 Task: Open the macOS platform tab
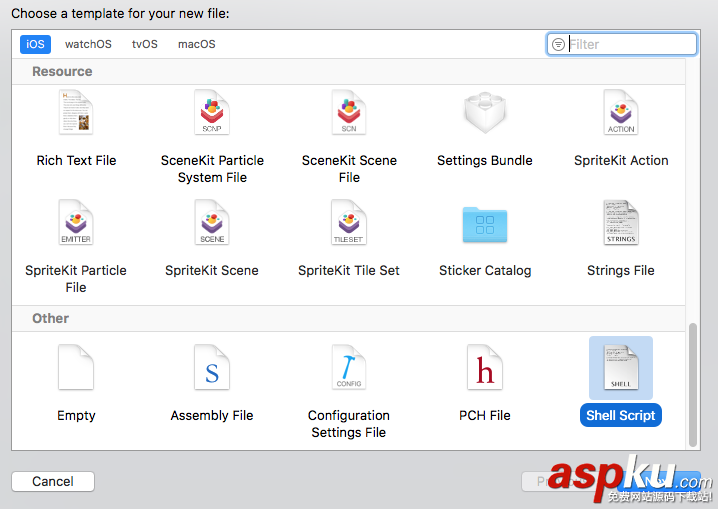(x=197, y=44)
